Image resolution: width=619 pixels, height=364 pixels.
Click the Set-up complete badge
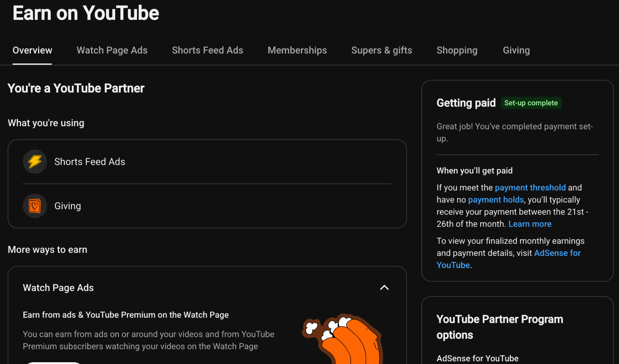tap(531, 103)
